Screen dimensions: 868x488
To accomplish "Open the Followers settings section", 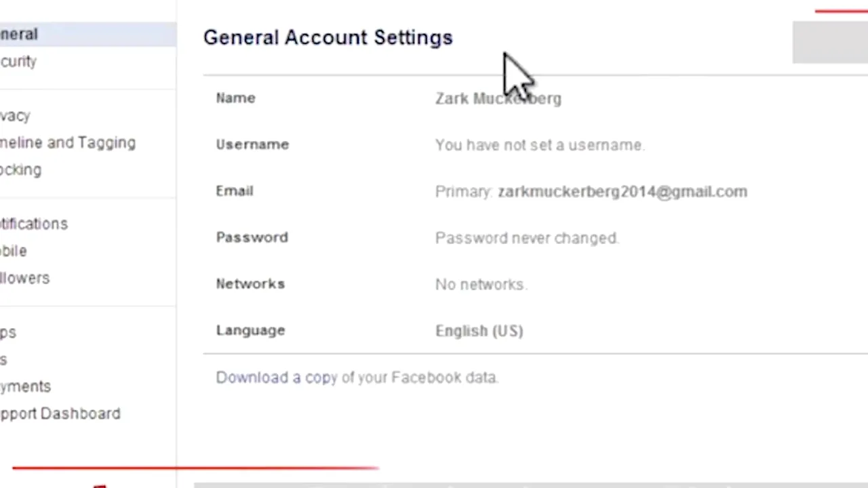I will (25, 279).
